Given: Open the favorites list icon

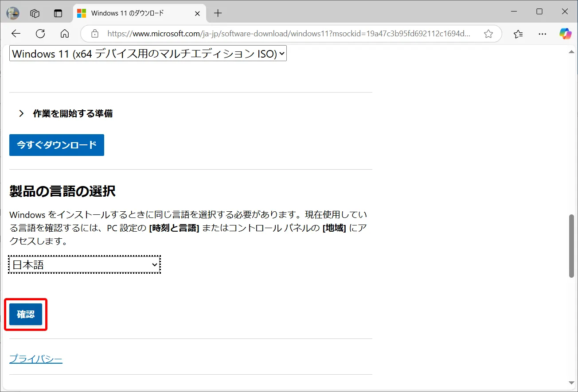Looking at the screenshot, I should click(518, 34).
